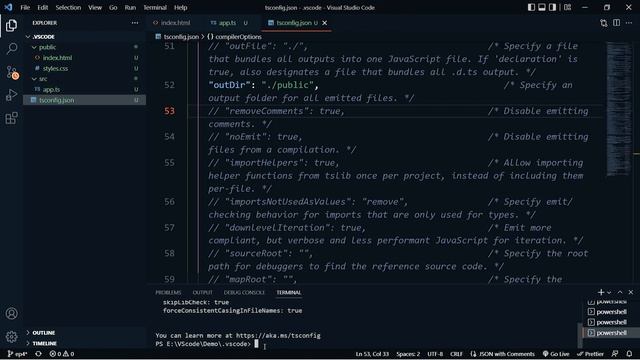This screenshot has height=360, width=640.
Task: Click the sync changes icon in status bar
Action: pos(38,354)
